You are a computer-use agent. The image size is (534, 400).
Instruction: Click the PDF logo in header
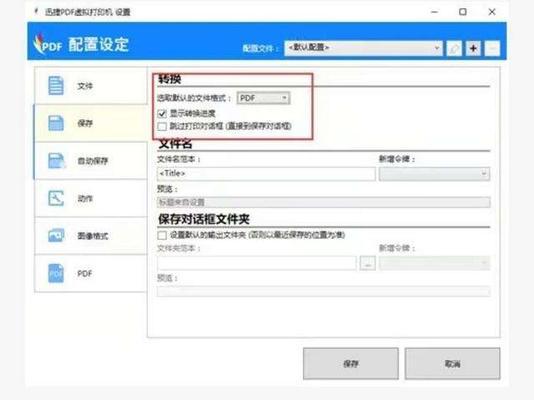click(x=48, y=44)
